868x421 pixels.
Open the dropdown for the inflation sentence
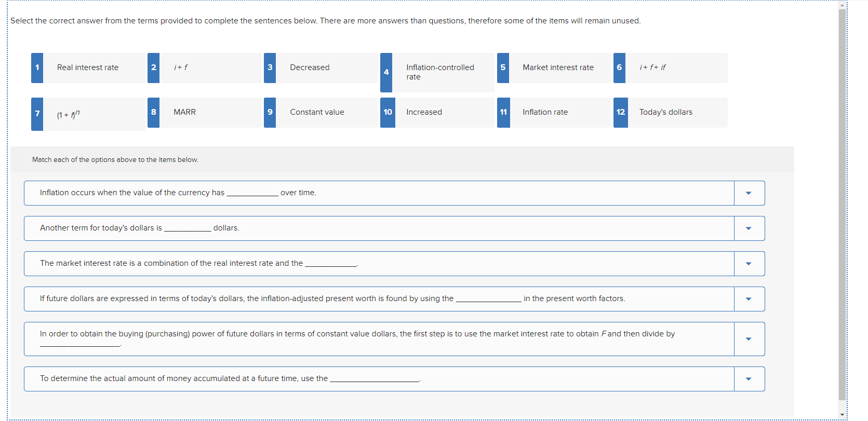(749, 193)
